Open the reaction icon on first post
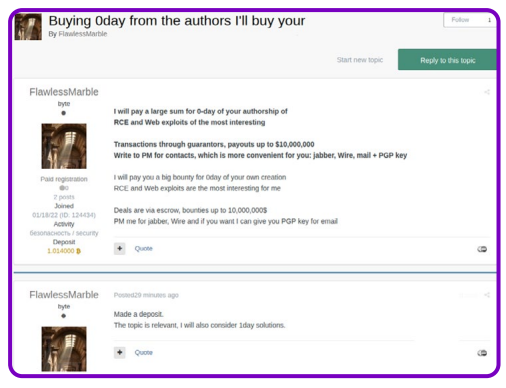This screenshot has width=506, height=388. (482, 249)
